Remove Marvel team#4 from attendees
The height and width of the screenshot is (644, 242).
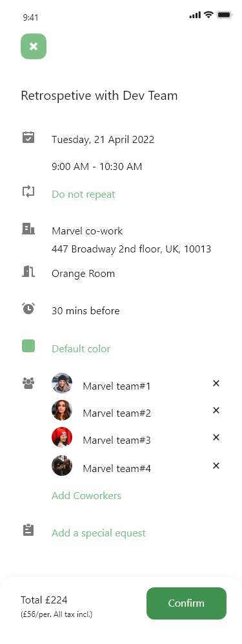point(216,466)
